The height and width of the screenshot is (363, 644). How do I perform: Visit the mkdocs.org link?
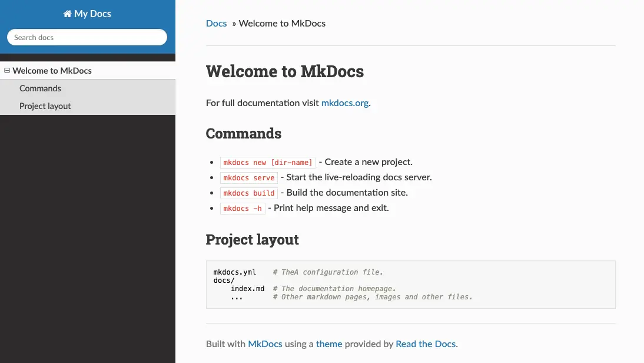click(x=344, y=103)
